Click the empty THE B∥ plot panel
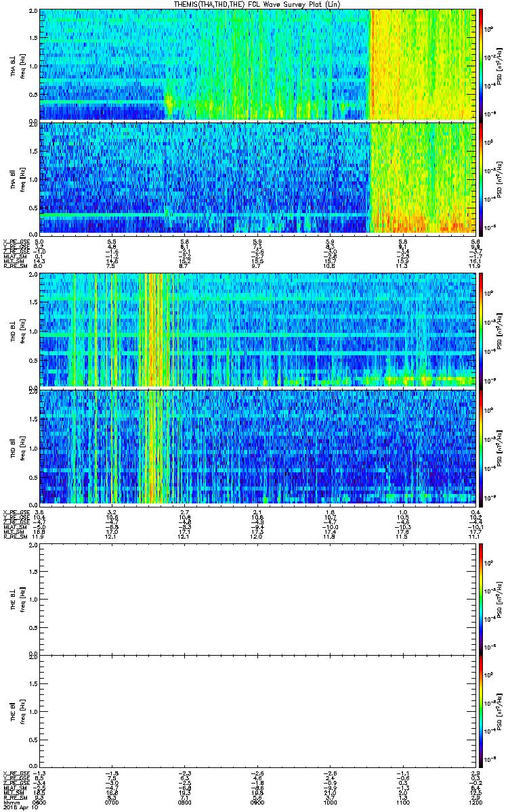 257,710
